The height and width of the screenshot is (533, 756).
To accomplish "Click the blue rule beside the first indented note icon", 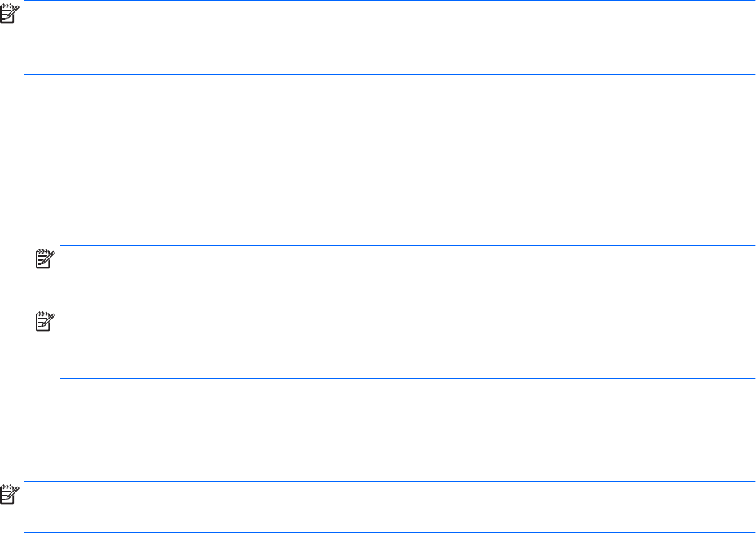I will coord(406,246).
